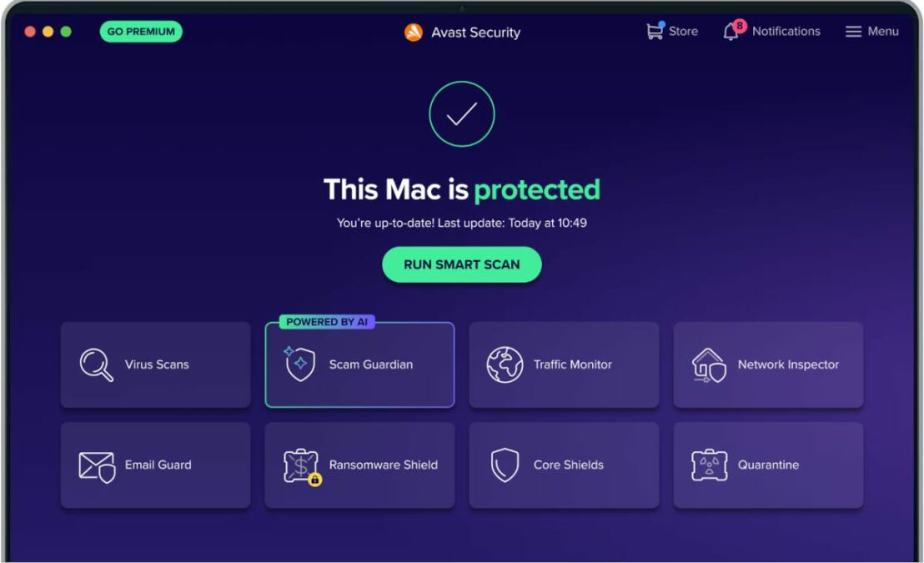Click the Avast Security orange logo
This screenshot has width=924, height=563.
click(x=413, y=32)
